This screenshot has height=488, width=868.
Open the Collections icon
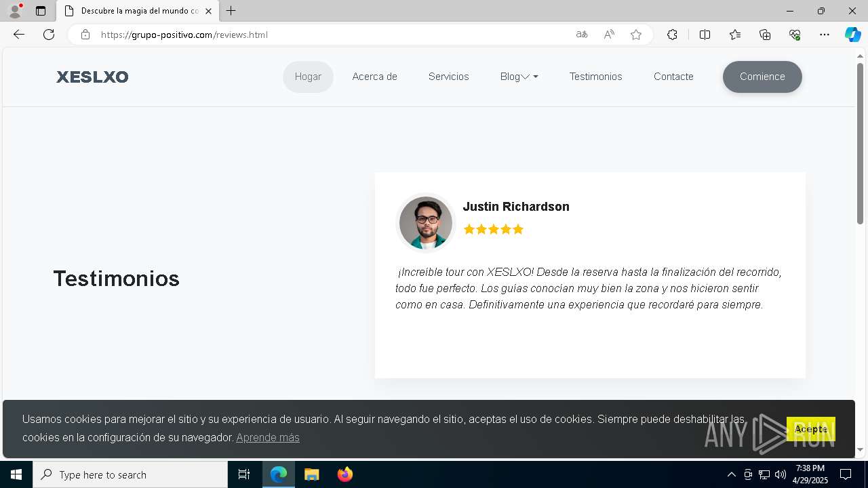click(x=765, y=35)
